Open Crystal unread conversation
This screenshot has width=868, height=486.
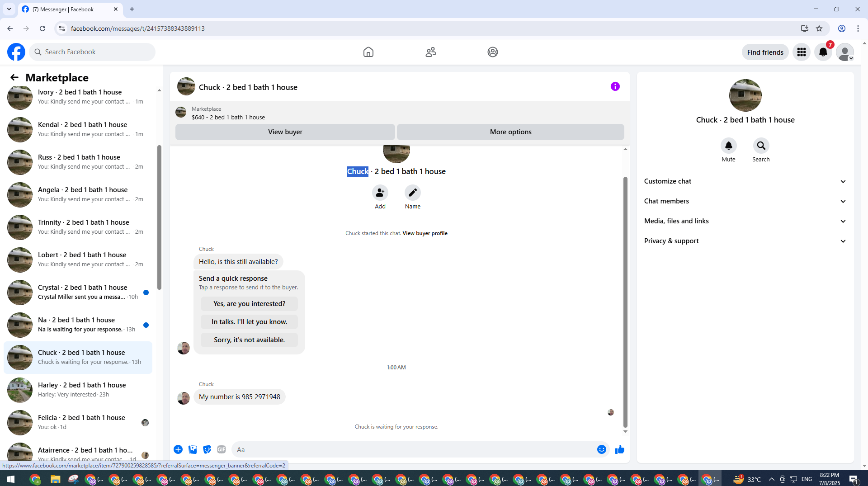(78, 292)
